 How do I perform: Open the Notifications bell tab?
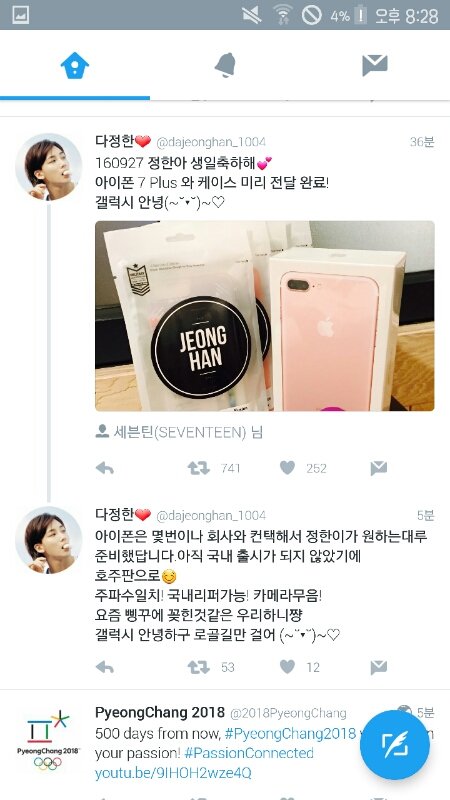pyautogui.click(x=225, y=65)
